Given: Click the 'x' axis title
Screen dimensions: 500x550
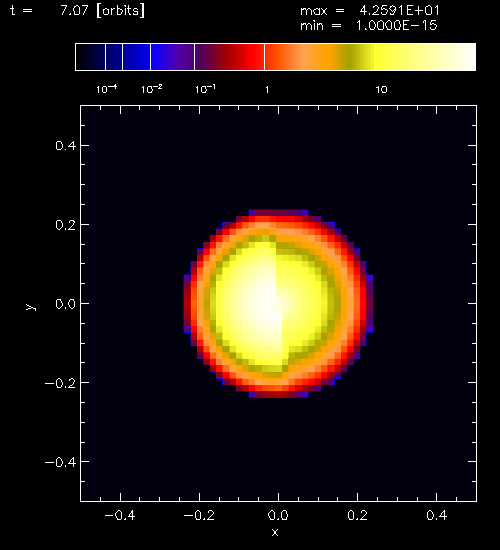Looking at the screenshot, I should pos(275,532).
